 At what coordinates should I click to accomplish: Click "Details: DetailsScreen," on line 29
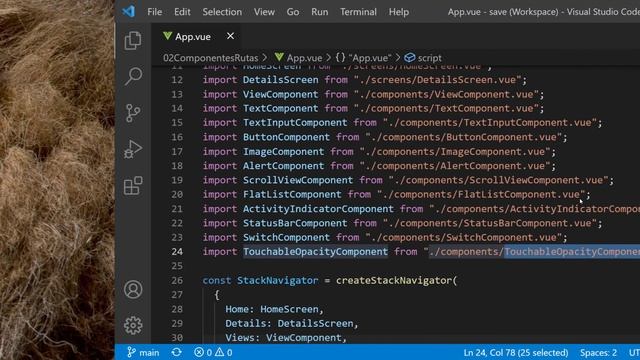click(292, 324)
